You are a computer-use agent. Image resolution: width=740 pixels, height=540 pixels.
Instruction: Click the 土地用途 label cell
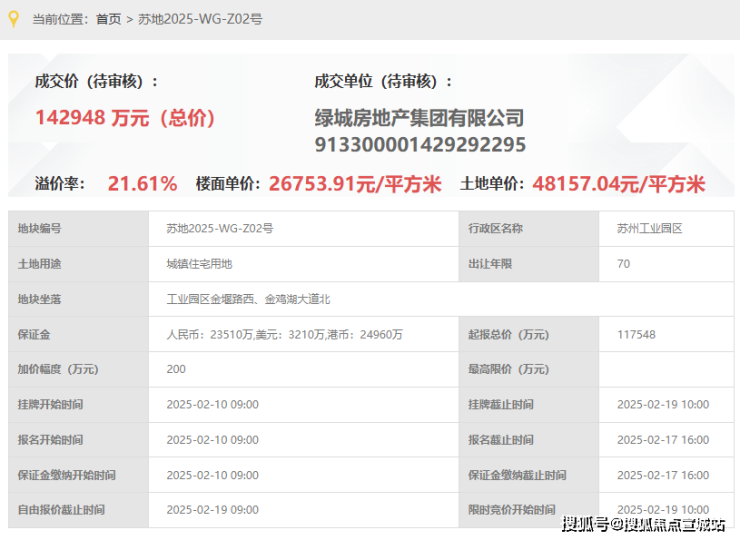click(78, 264)
